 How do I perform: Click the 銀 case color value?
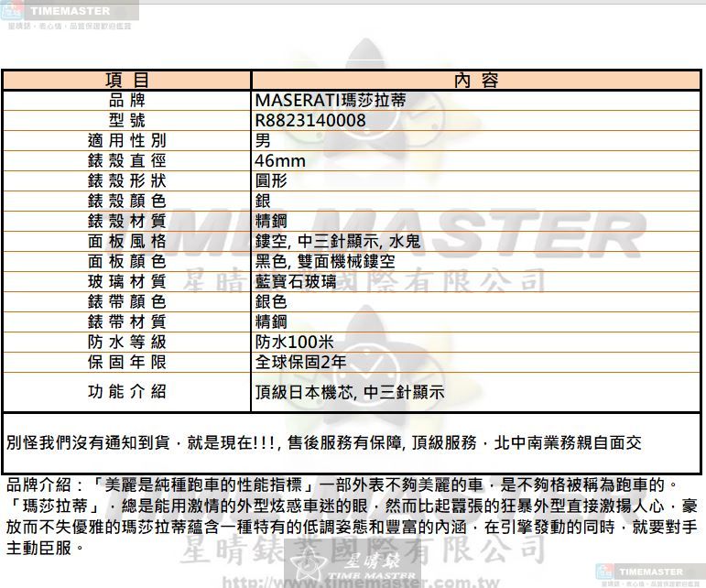263,201
